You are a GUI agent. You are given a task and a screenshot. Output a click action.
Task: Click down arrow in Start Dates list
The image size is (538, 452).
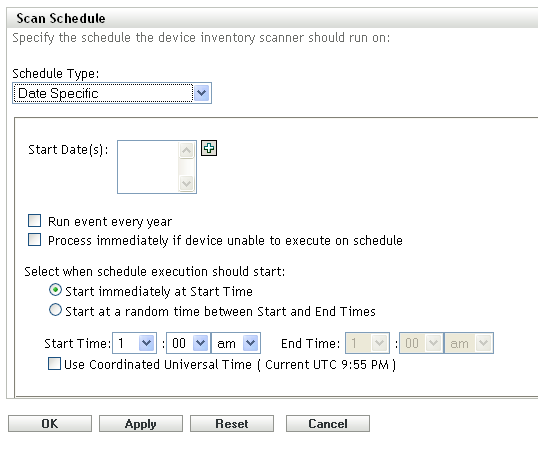[x=186, y=183]
